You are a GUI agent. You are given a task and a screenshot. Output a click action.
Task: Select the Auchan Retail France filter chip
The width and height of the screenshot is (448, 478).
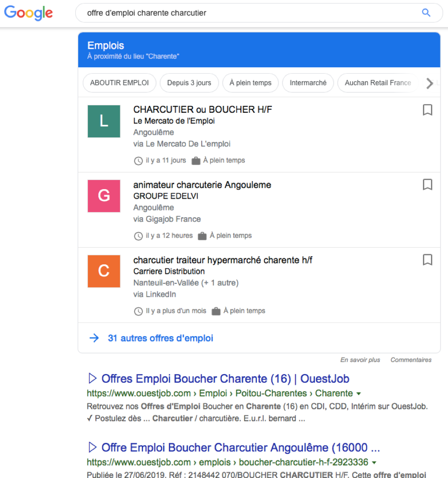point(378,83)
